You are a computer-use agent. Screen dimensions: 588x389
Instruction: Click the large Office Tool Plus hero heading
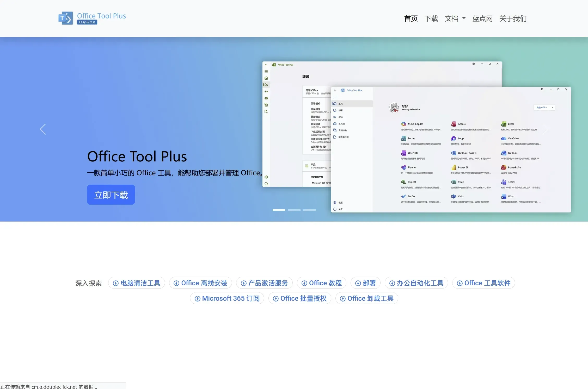137,156
